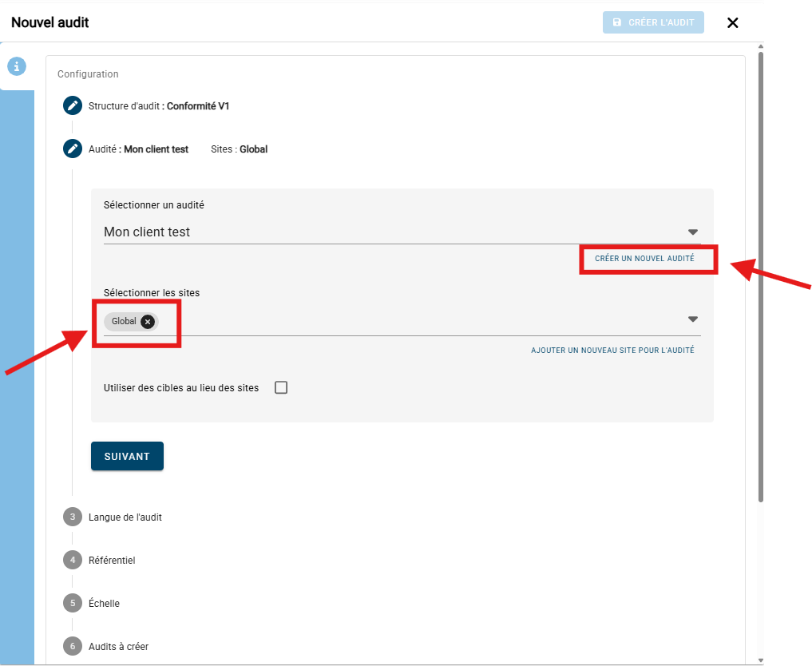Screen dimensions: 812x666
Task: Click the Suivant button
Action: click(x=127, y=456)
